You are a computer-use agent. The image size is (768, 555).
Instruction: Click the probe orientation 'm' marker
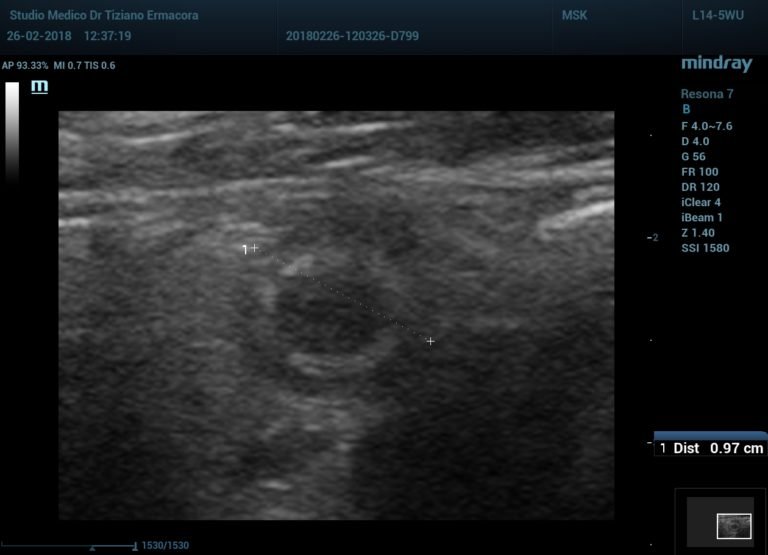[x=40, y=87]
